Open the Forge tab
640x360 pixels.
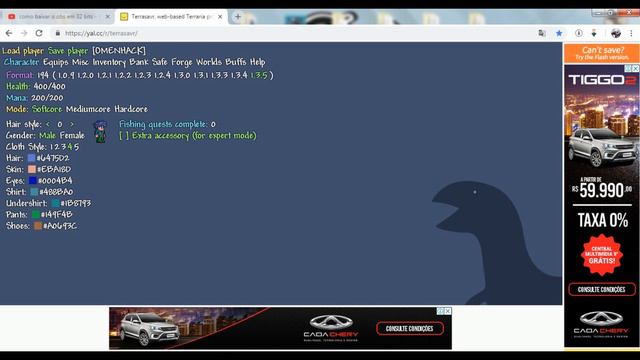pos(182,62)
